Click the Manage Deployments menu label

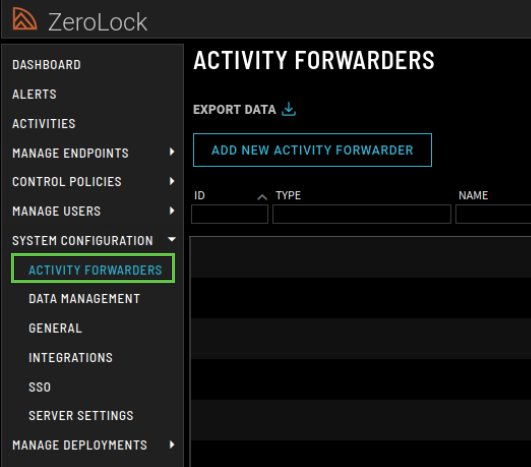(80, 445)
